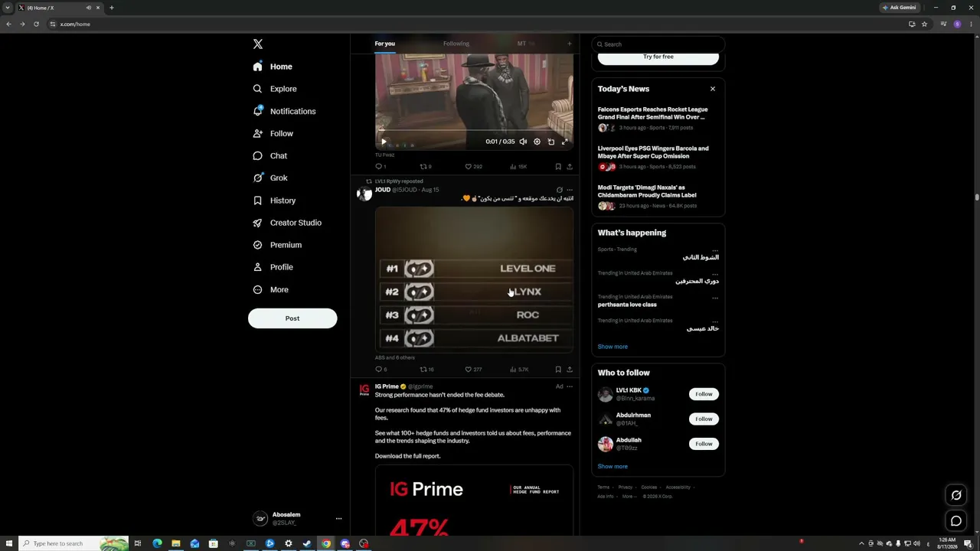This screenshot has height=551, width=980.
Task: Open Grok from the sidebar
Action: 270,178
